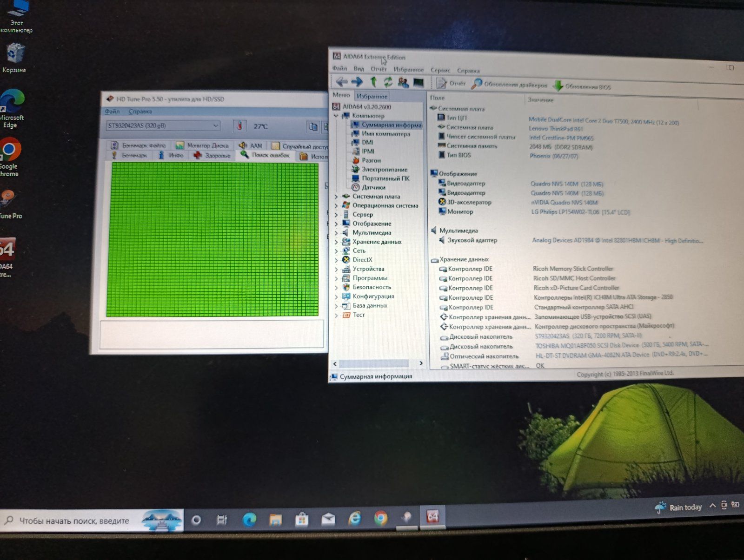Expand Операционная система tree node

coord(336,205)
